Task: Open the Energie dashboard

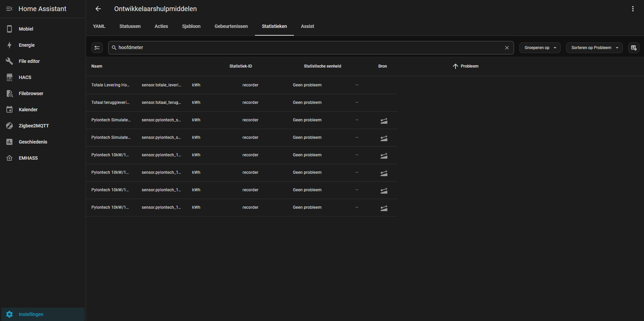Action: coord(43,45)
